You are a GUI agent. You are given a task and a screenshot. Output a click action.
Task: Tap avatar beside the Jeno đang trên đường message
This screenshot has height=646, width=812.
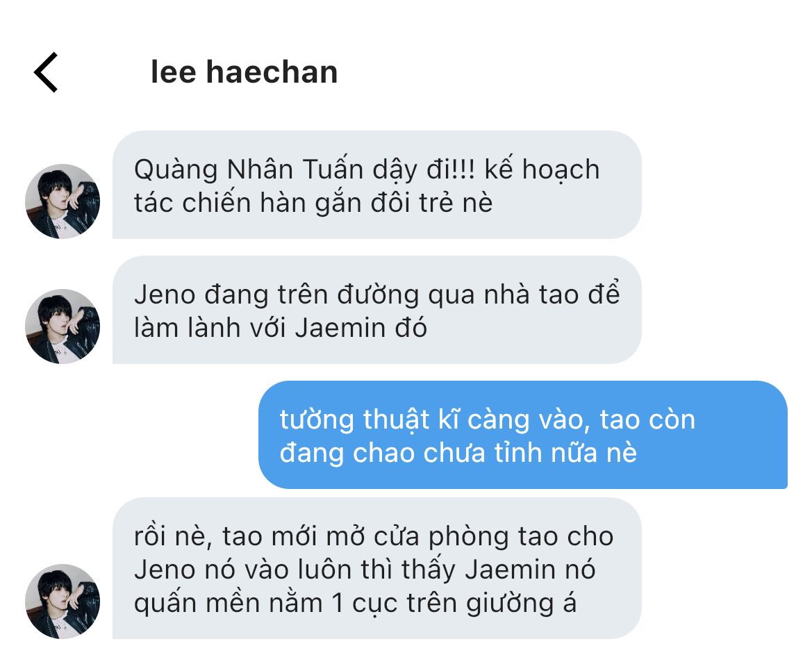pos(63,326)
